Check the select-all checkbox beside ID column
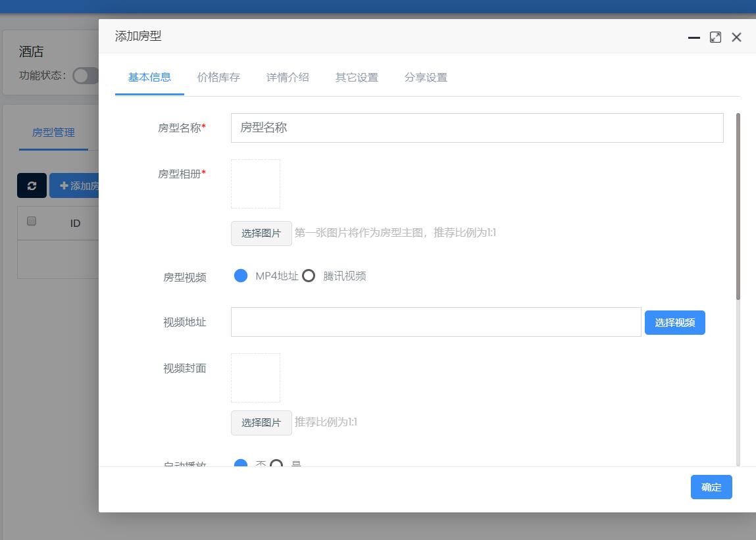This screenshot has width=756, height=540. click(32, 221)
